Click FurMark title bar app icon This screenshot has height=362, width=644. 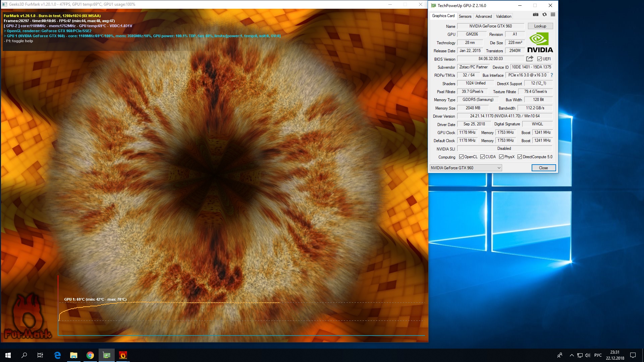(x=4, y=4)
